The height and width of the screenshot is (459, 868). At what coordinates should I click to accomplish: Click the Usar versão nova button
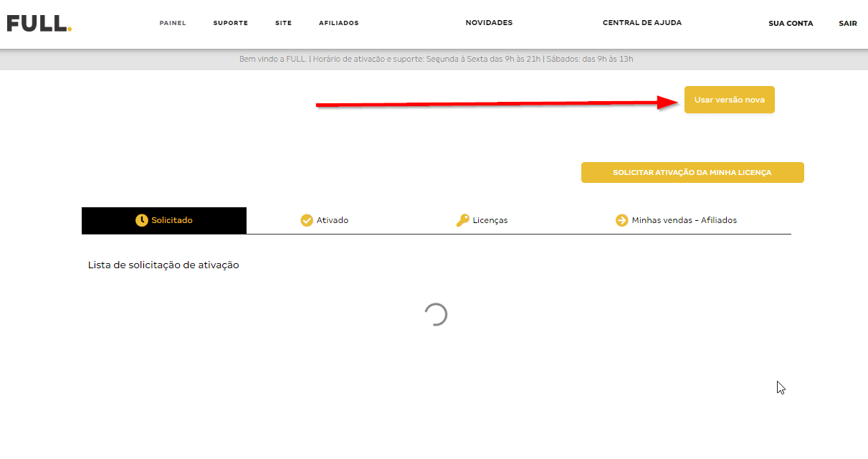point(730,100)
